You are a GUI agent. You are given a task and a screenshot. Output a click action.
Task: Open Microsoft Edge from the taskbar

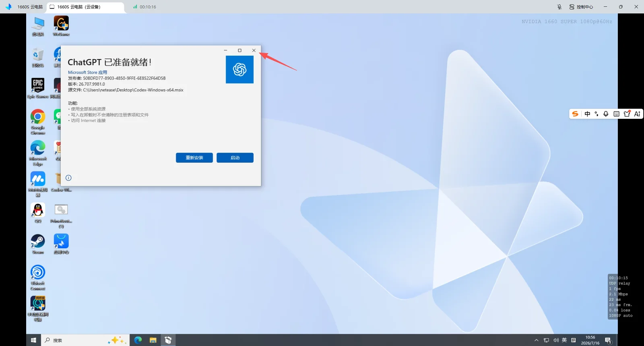(x=138, y=340)
